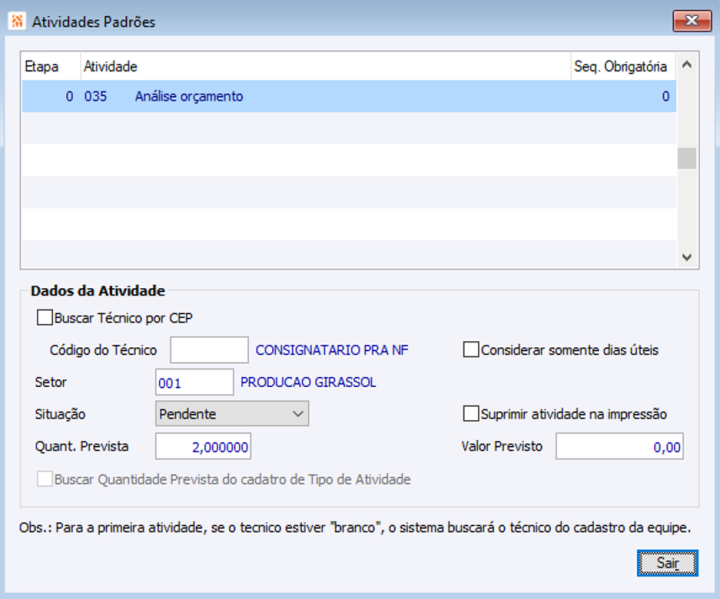Click the Código do Técnico input field
The height and width of the screenshot is (599, 720).
click(209, 350)
